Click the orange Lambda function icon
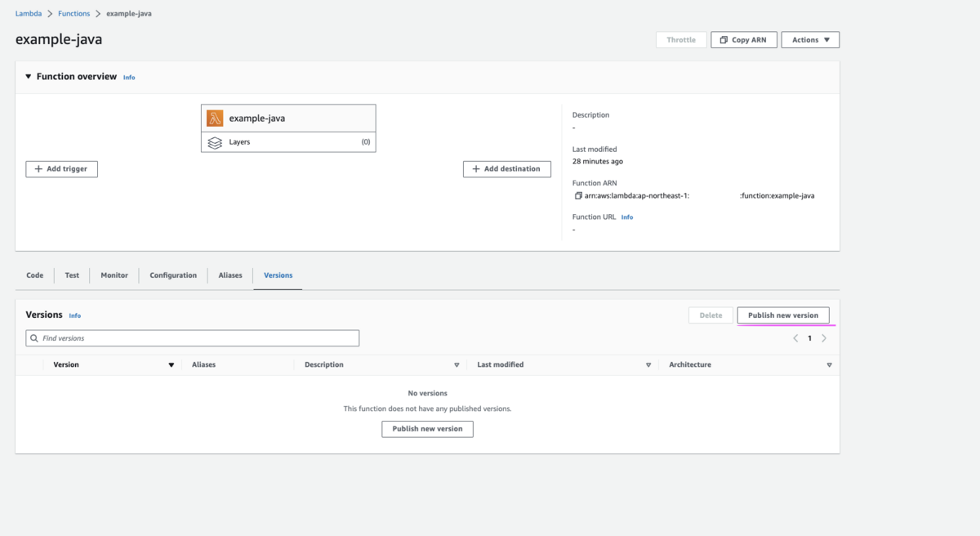Screen dimensions: 980x536 point(215,118)
